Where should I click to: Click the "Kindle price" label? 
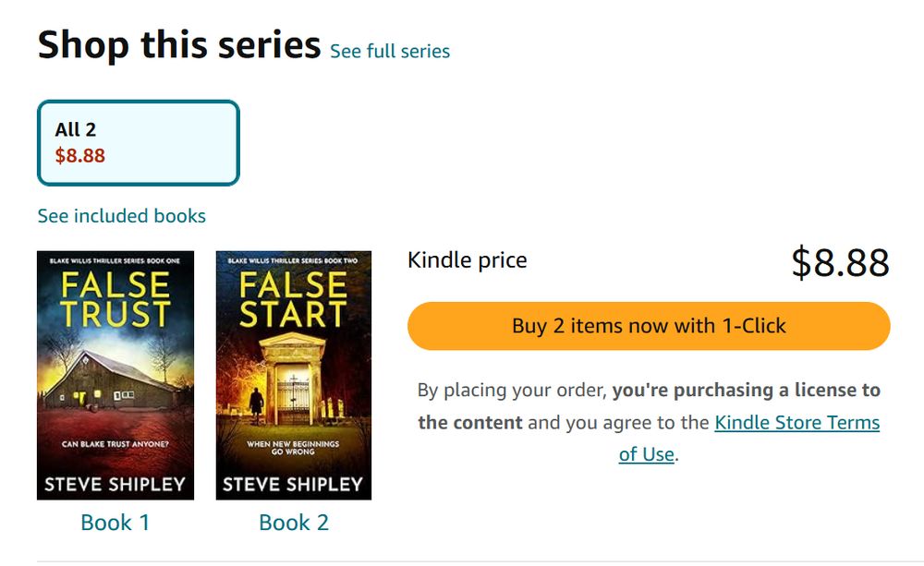[x=468, y=261]
